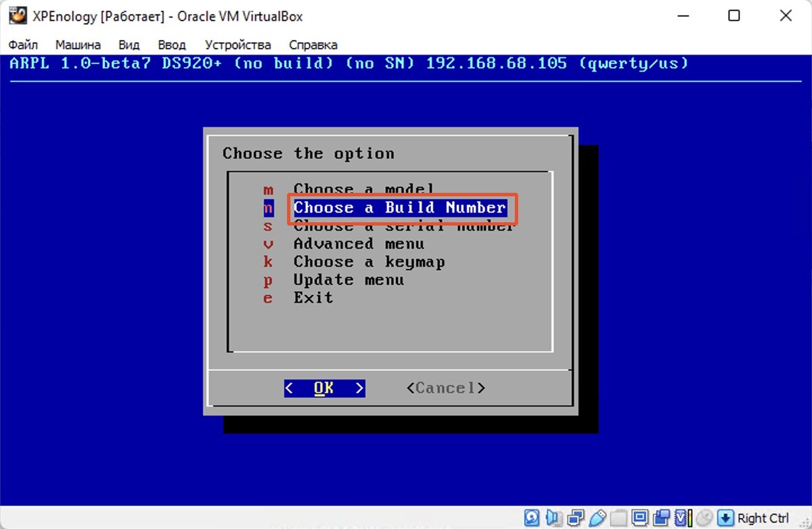Click the audio status icon in status bar
Screen dimensions: 812x529
pos(554,518)
